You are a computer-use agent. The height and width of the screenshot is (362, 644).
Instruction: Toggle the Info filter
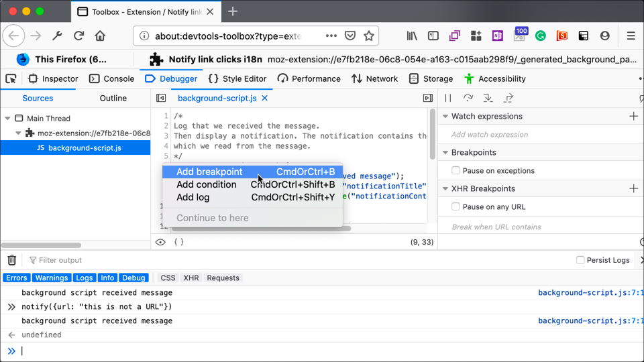pyautogui.click(x=107, y=278)
